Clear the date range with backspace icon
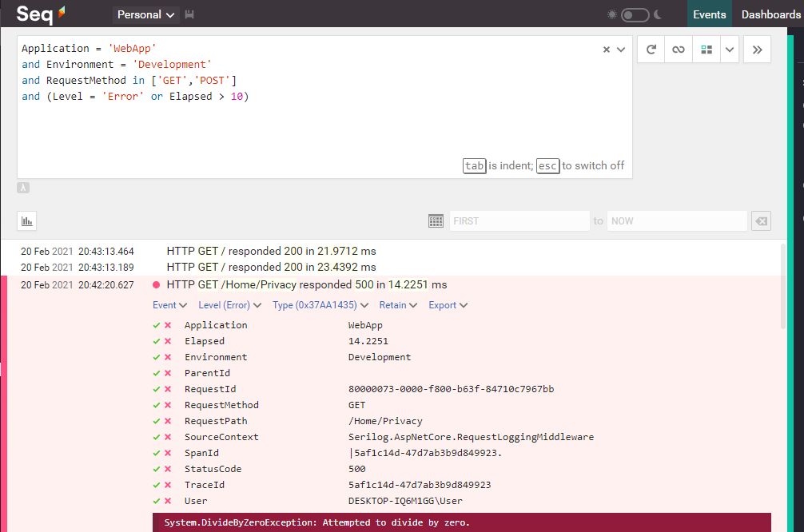 [x=762, y=221]
